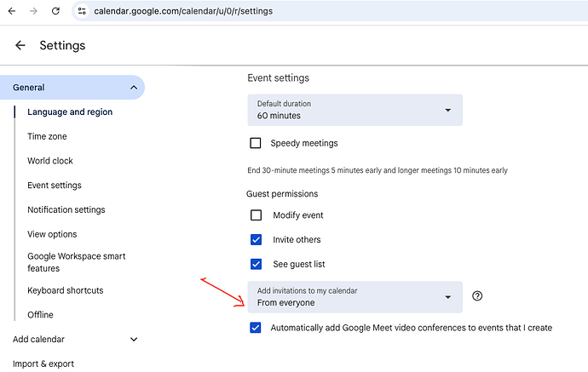Disable automatically adding Google Meet conferences

[x=256, y=328]
